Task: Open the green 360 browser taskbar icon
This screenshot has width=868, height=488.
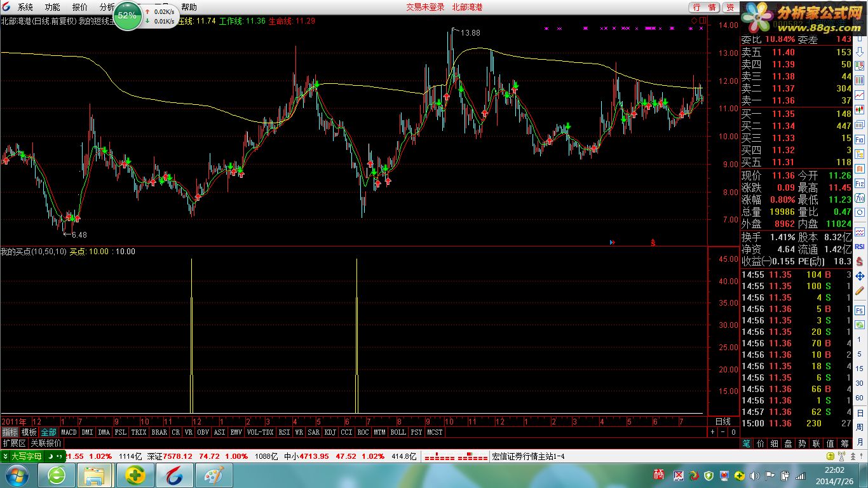Action: point(57,475)
